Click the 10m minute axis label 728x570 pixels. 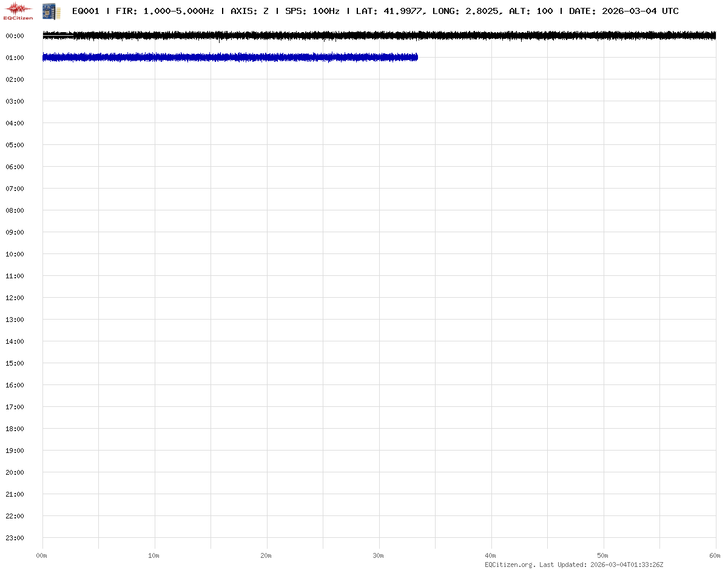coord(154,555)
